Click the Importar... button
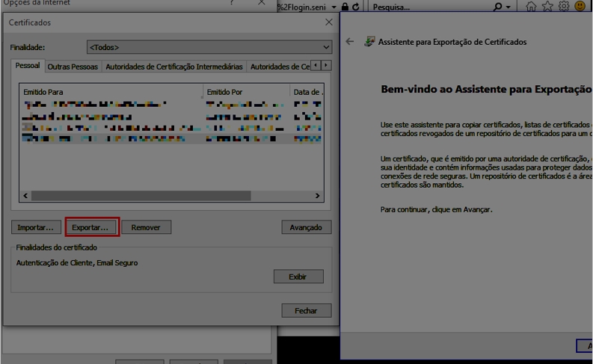The width and height of the screenshot is (593, 364). pos(36,227)
